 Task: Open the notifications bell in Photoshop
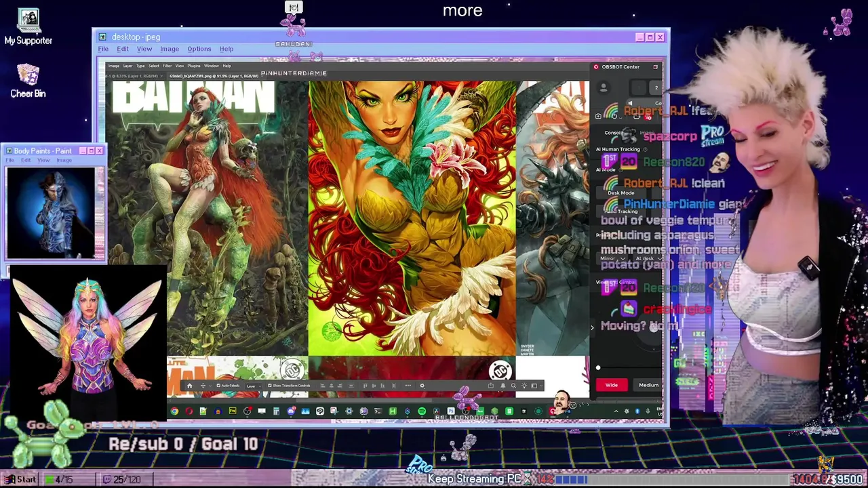[502, 386]
